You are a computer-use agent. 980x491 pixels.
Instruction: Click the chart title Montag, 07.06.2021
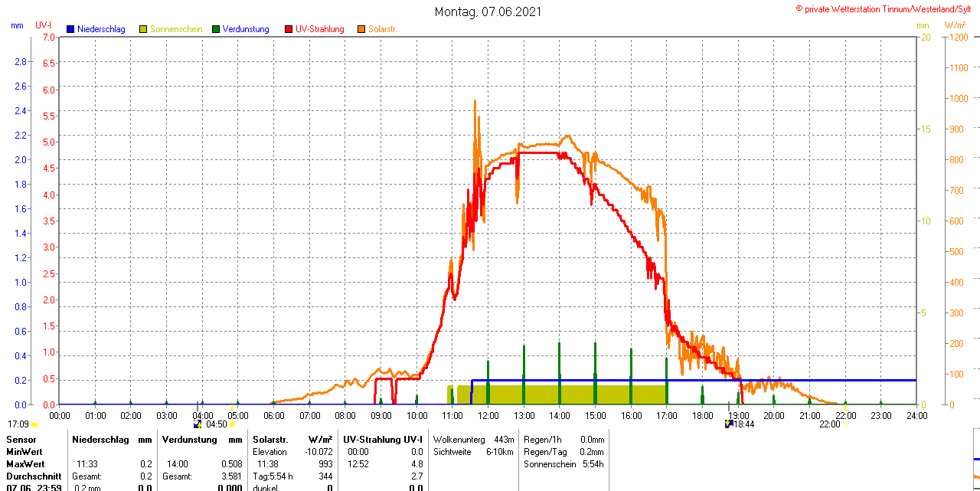click(488, 11)
